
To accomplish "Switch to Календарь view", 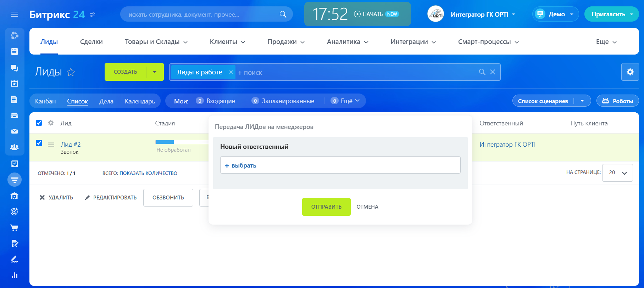I will [140, 101].
